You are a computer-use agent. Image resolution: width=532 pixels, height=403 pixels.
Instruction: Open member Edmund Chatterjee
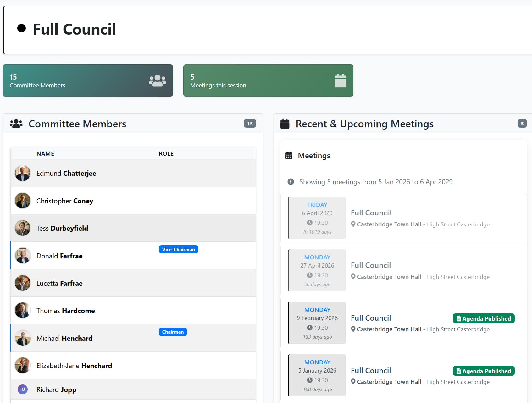(66, 173)
